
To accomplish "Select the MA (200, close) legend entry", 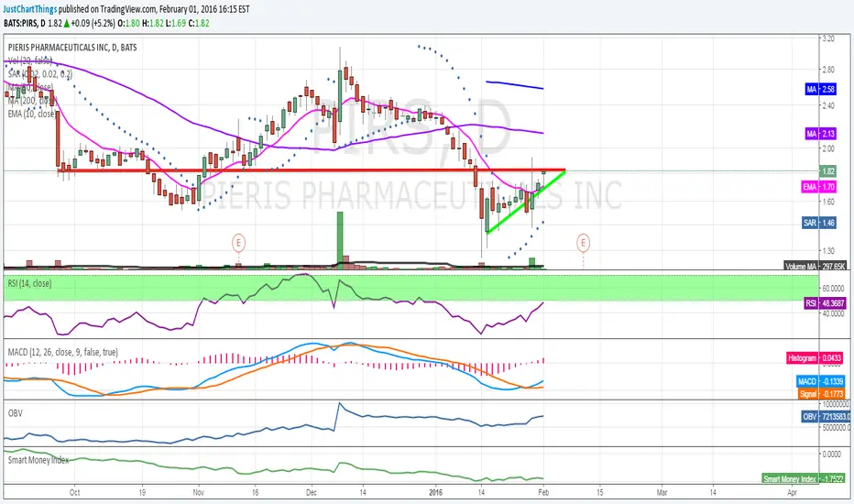I will pos(32,100).
